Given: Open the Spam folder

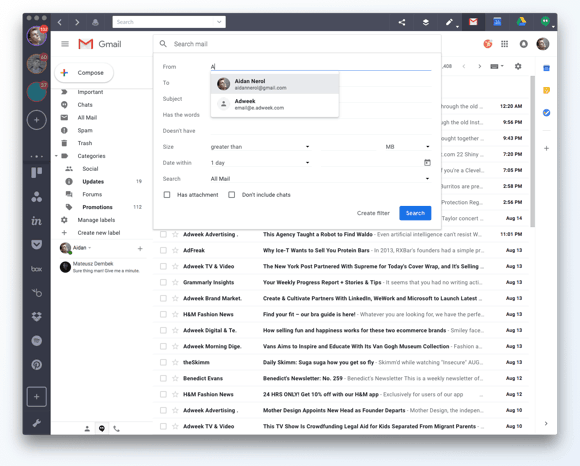Looking at the screenshot, I should point(85,130).
